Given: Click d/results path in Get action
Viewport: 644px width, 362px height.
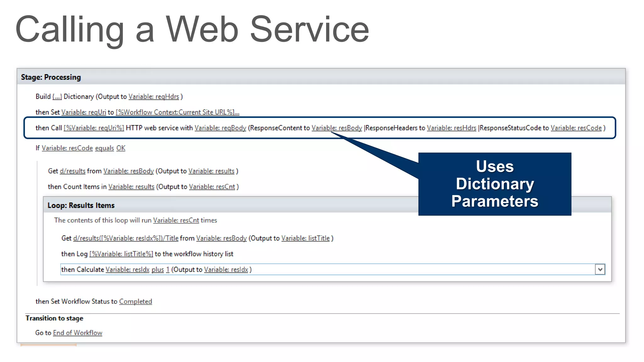Looking at the screenshot, I should tap(73, 171).
